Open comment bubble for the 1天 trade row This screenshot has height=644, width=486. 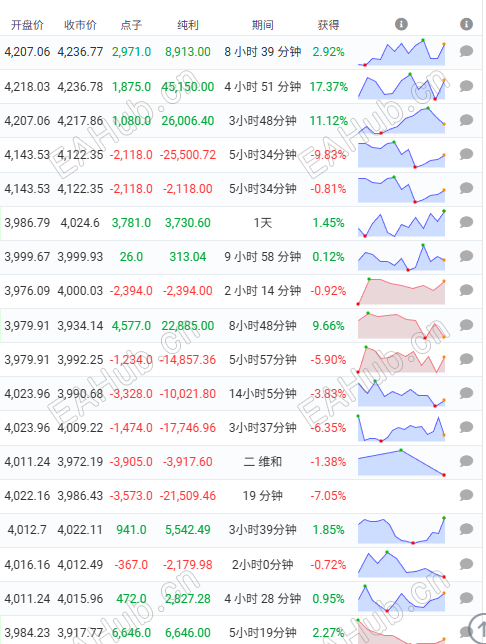pos(466,222)
